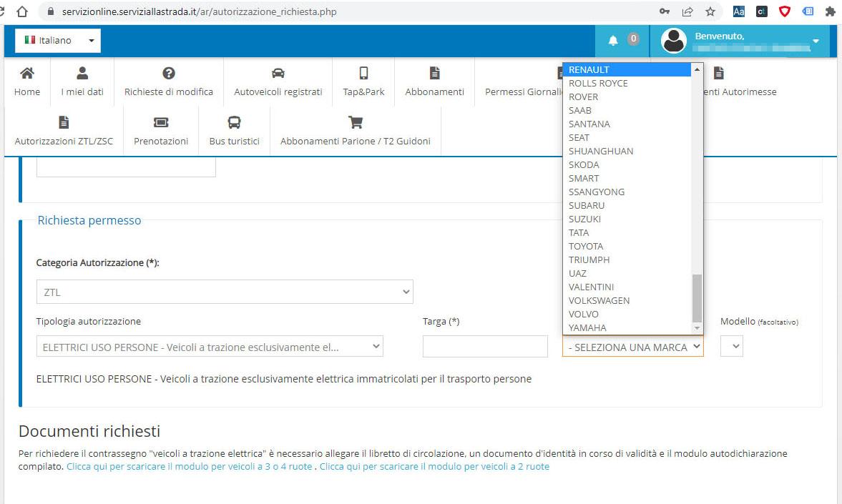The image size is (842, 504).
Task: Select SHUANGHUAN in the brand list
Action: pyautogui.click(x=627, y=151)
